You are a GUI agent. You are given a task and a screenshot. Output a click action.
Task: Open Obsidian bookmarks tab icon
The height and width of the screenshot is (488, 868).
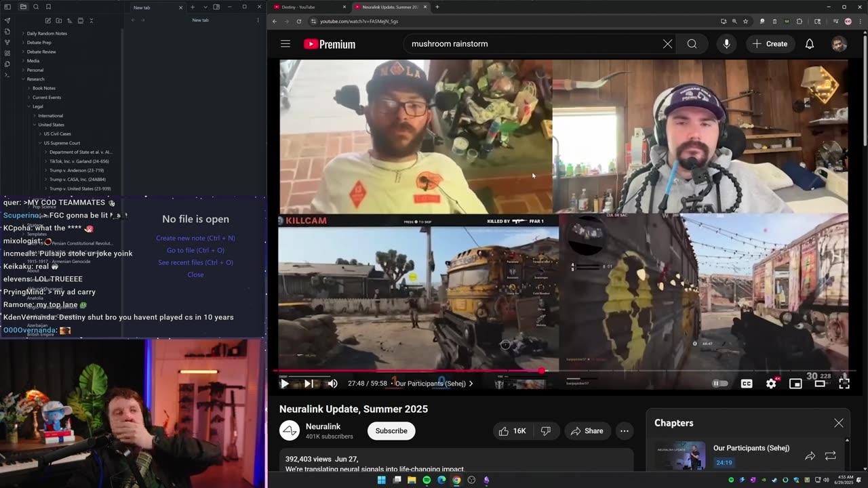pyautogui.click(x=48, y=7)
